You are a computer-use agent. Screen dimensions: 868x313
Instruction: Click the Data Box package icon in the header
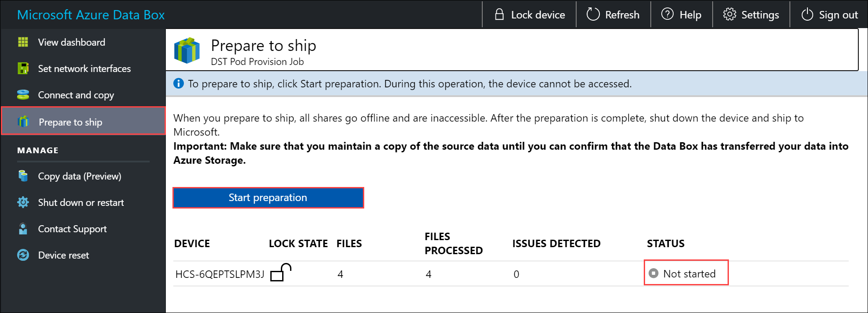click(187, 49)
